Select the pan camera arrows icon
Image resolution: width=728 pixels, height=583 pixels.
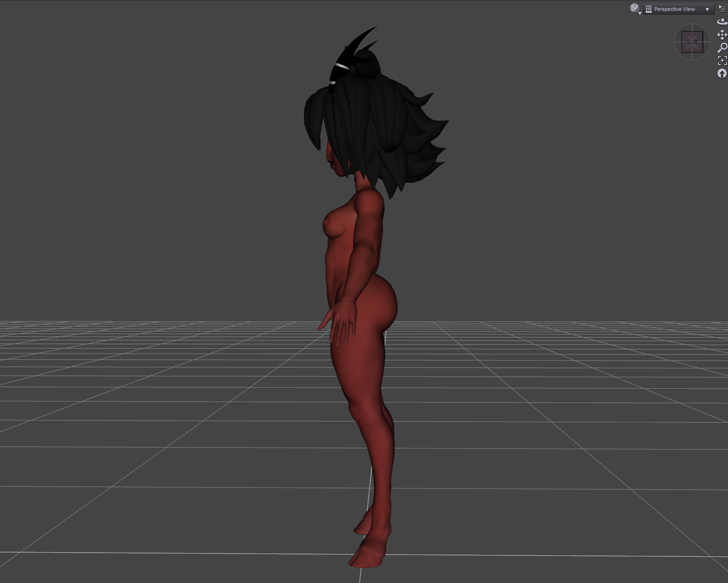(722, 35)
